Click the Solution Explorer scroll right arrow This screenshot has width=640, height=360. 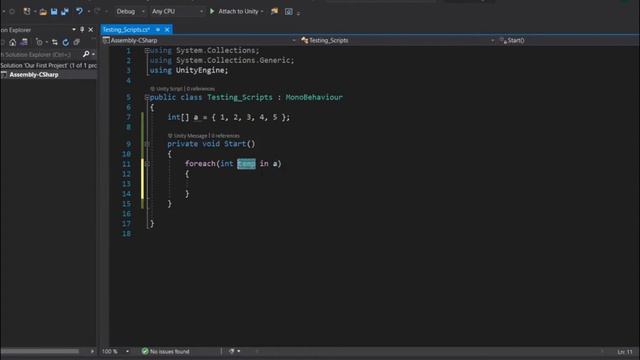pos(92,351)
